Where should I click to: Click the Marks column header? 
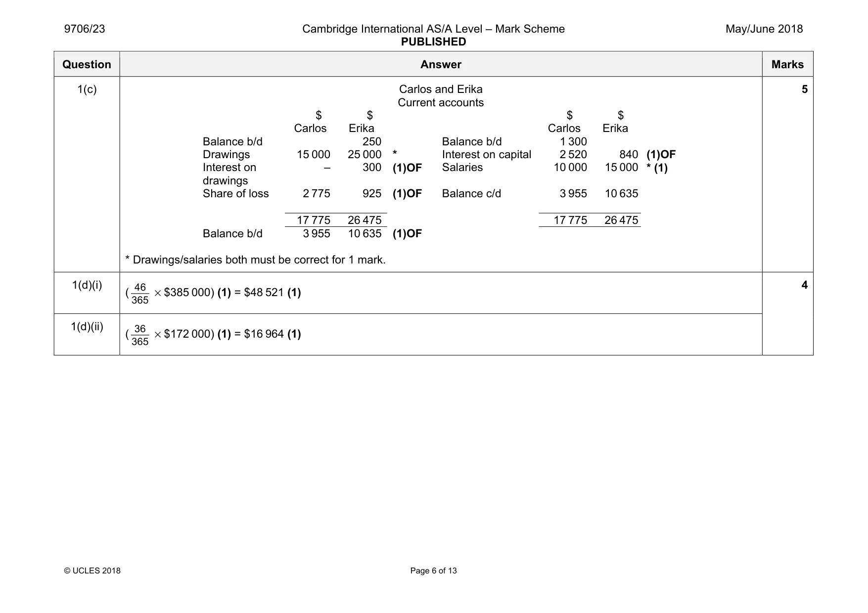coord(787,65)
